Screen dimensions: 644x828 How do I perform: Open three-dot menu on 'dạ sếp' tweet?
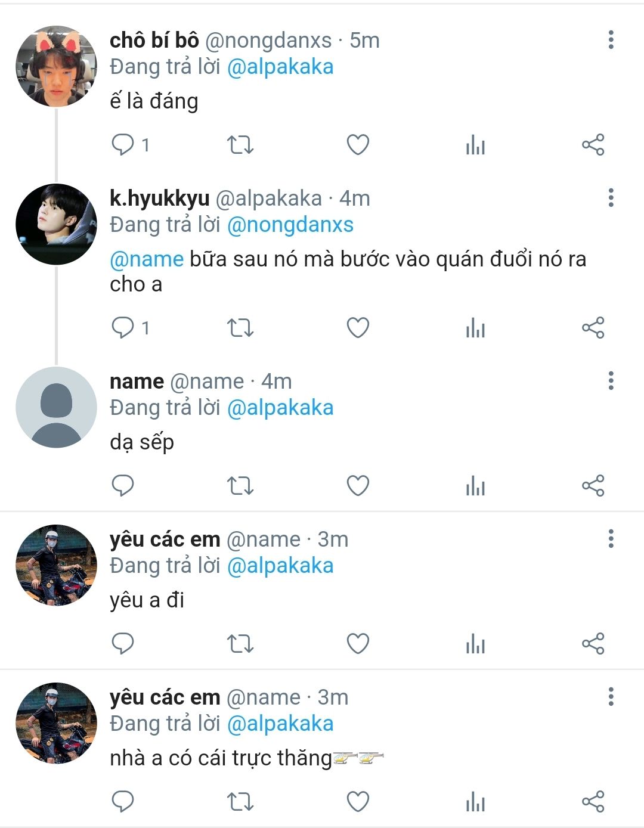point(611,380)
